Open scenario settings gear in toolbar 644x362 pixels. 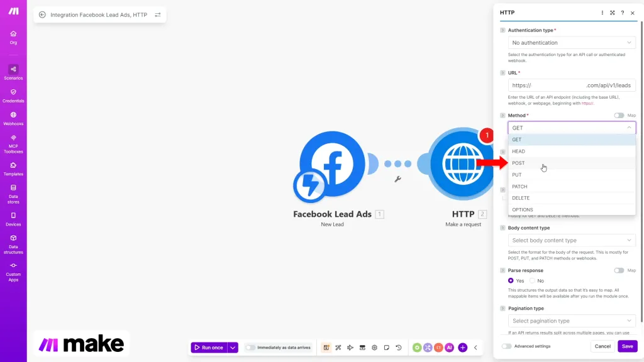pos(374,348)
